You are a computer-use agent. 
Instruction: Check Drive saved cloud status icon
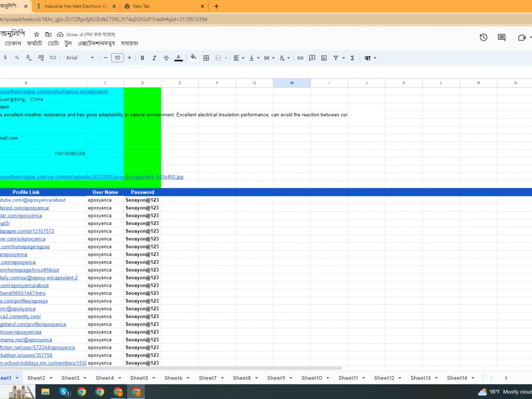point(60,34)
